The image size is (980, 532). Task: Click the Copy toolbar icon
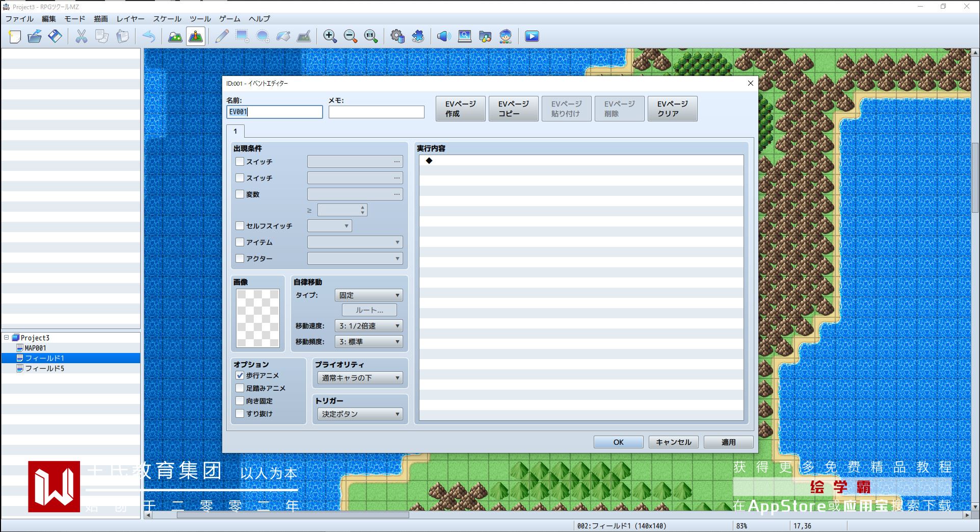102,36
